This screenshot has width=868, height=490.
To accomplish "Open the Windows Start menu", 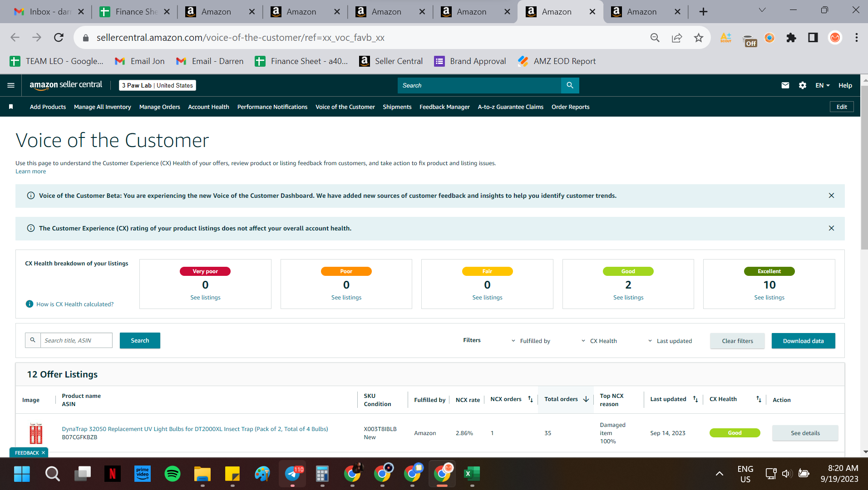I will 22,474.
